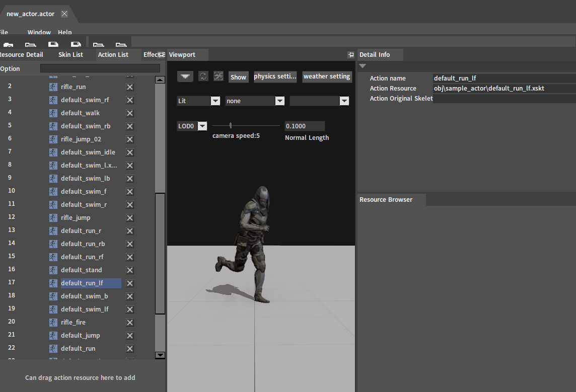Pin the Viewport panel
The width and height of the screenshot is (576, 392).
(x=350, y=55)
